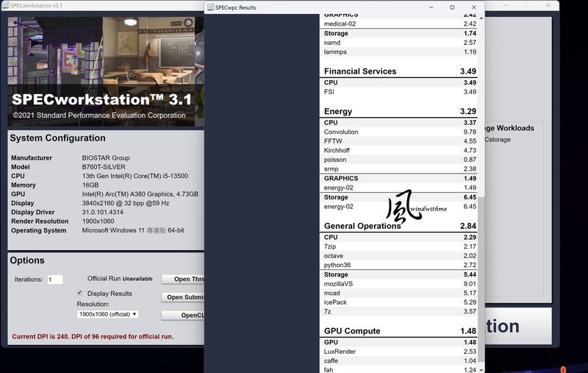Click the Energy Storage subsection row
Viewport: 588px width, 373px height.
pos(399,197)
